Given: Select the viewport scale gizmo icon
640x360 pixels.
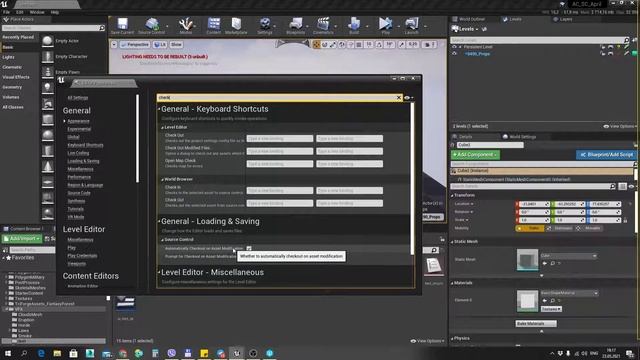Looking at the screenshot, I should (x=333, y=44).
